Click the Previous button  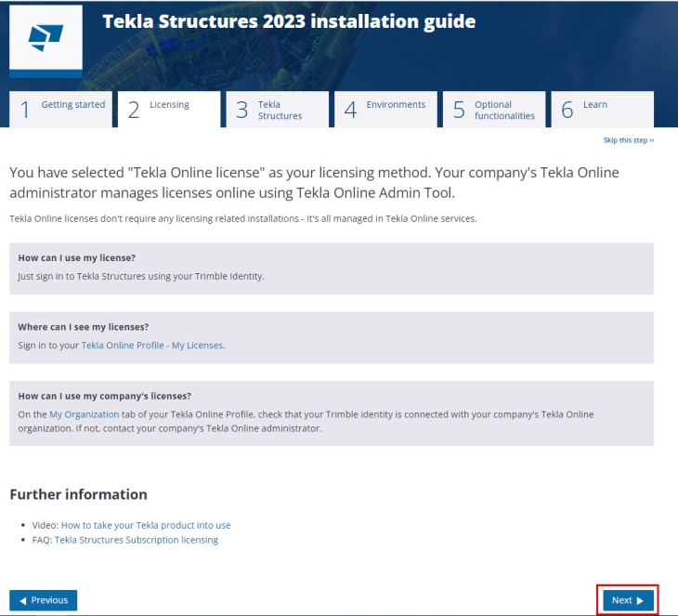[x=44, y=600]
